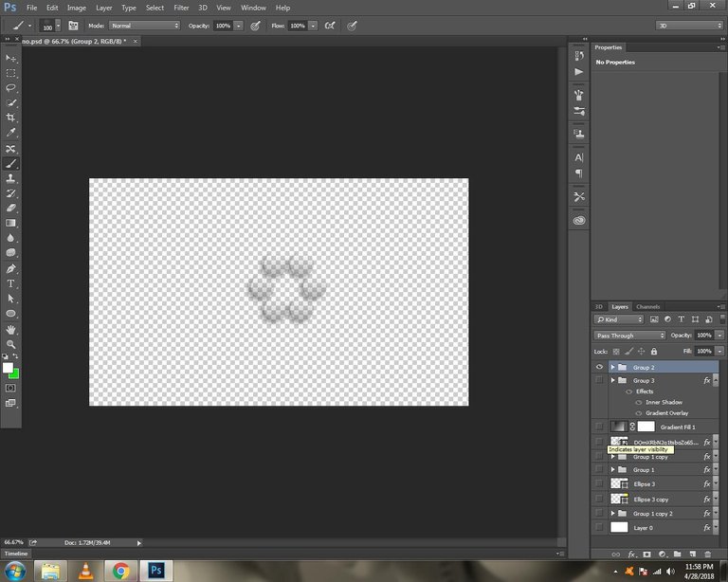The width and height of the screenshot is (728, 582).
Task: Select the Eraser tool
Action: tap(10, 208)
